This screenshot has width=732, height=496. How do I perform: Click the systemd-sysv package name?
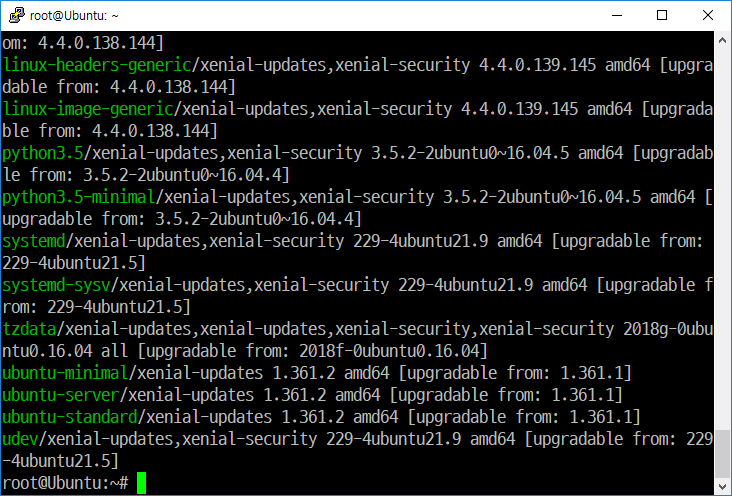pos(56,285)
